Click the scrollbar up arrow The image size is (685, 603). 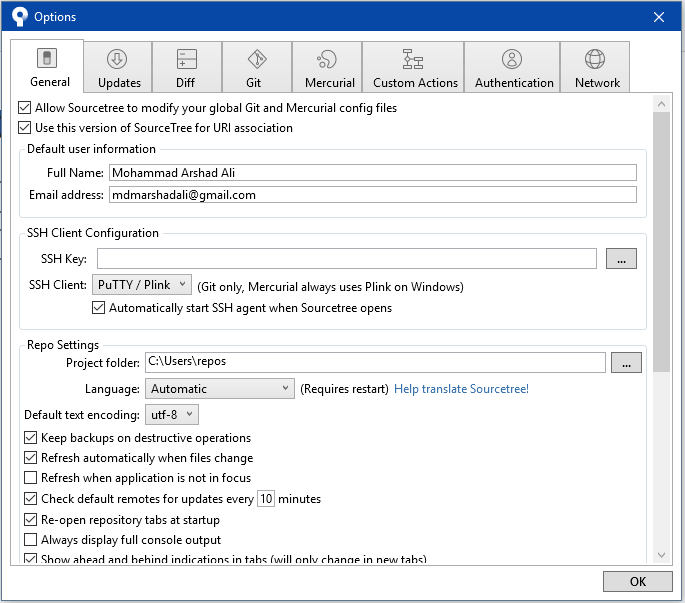[x=661, y=104]
